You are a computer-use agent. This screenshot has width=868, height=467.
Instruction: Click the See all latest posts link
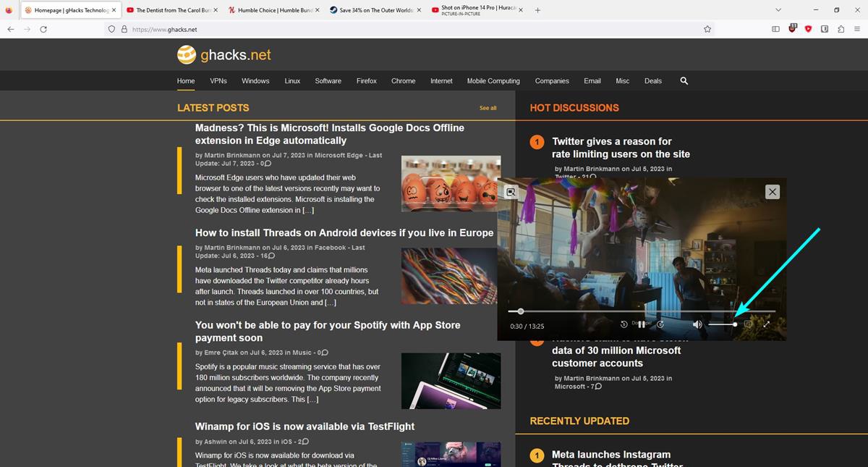488,108
